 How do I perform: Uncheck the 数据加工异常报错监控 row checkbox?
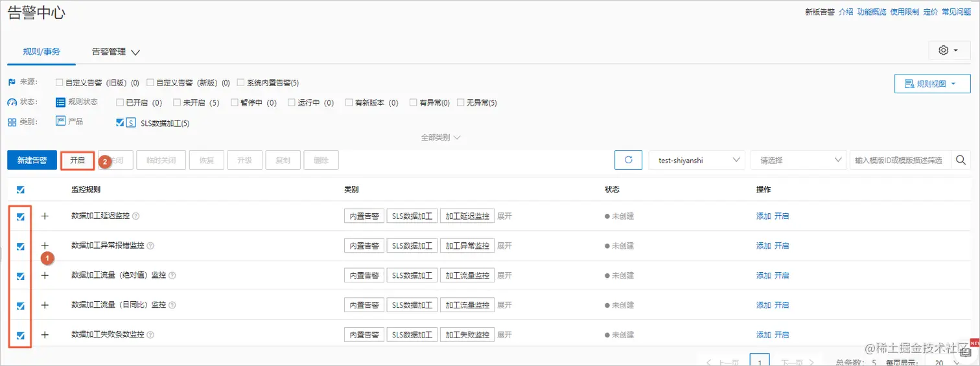(20, 246)
